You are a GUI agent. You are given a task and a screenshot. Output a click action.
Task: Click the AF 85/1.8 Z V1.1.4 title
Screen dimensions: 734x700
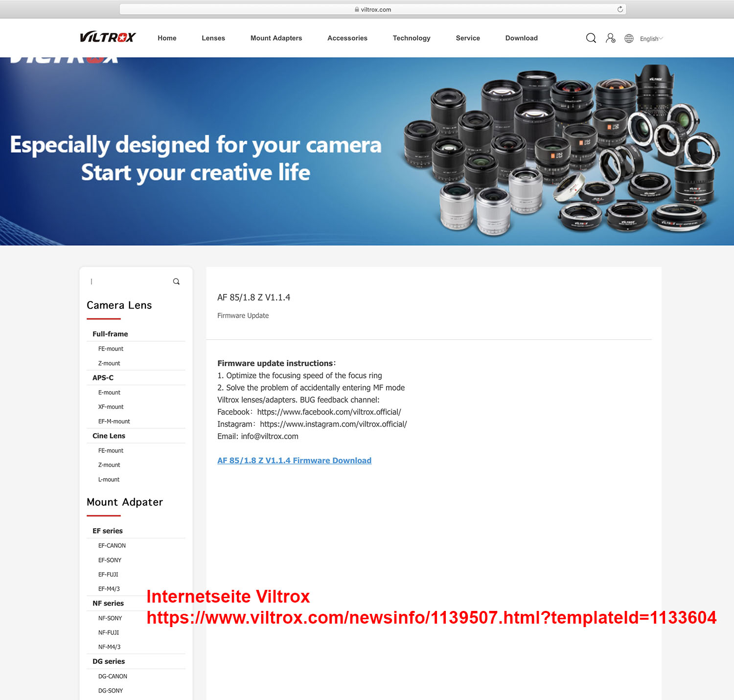(x=254, y=298)
